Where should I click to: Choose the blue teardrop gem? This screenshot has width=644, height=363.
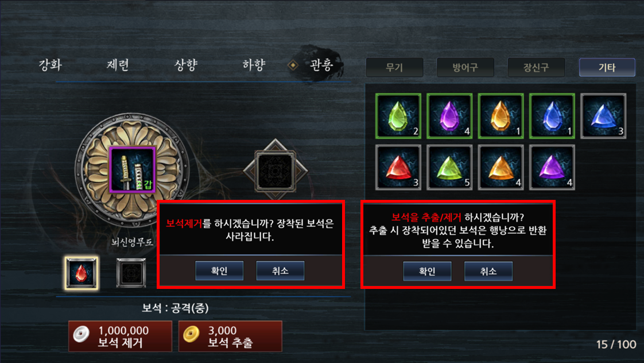(x=552, y=116)
